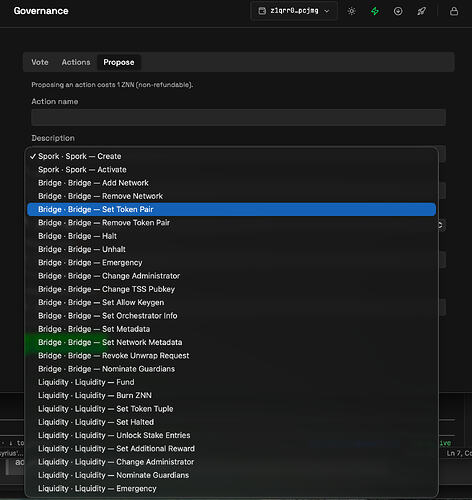Pick Bridge — Halt option
The height and width of the screenshot is (500, 472).
pos(231,236)
